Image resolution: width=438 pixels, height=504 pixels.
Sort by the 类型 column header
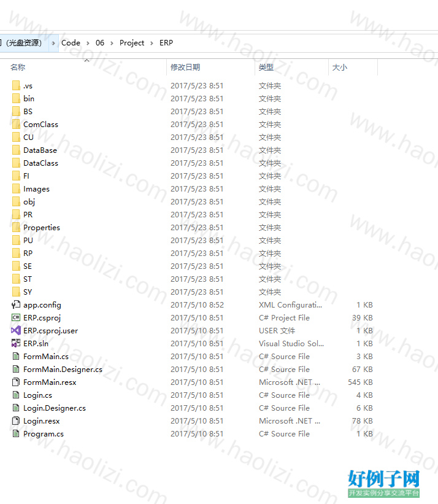pyautogui.click(x=266, y=67)
